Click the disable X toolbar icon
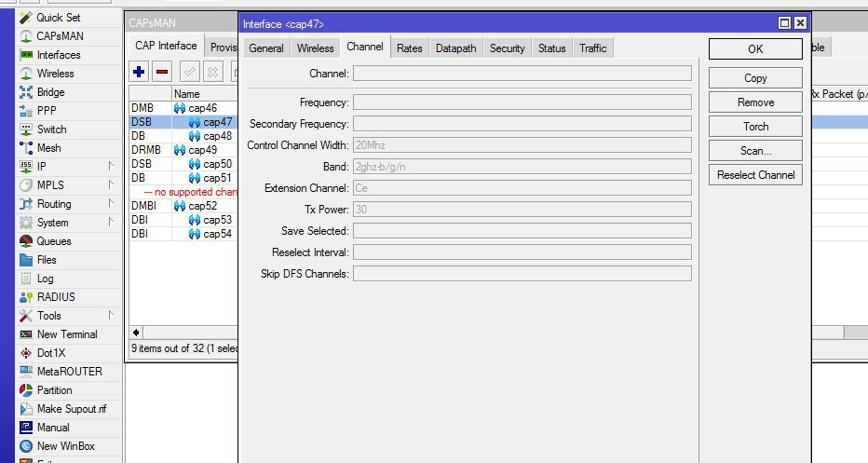 tap(212, 72)
